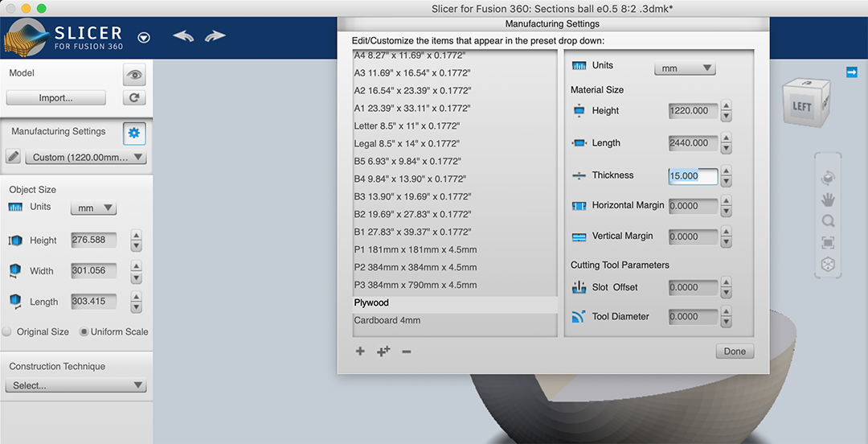868x444 pixels.
Task: Select preset B4 9.84" x 13.90"
Action: 455,179
